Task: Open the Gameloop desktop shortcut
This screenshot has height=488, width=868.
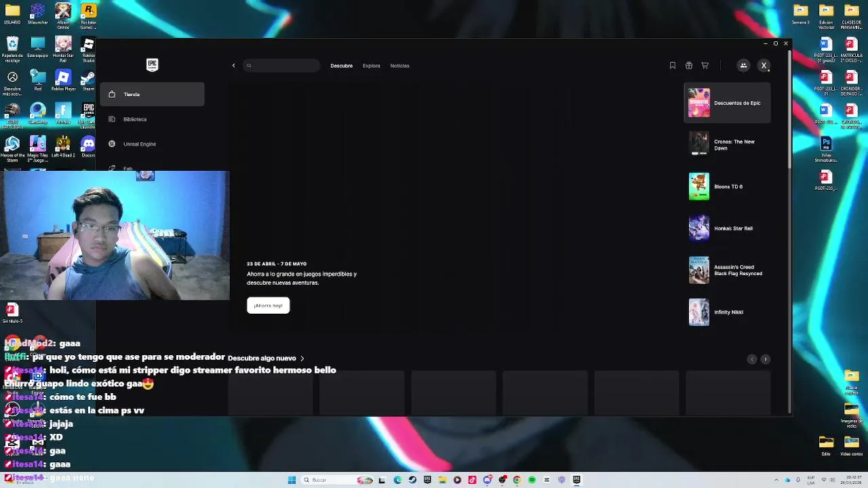Action: click(x=37, y=113)
